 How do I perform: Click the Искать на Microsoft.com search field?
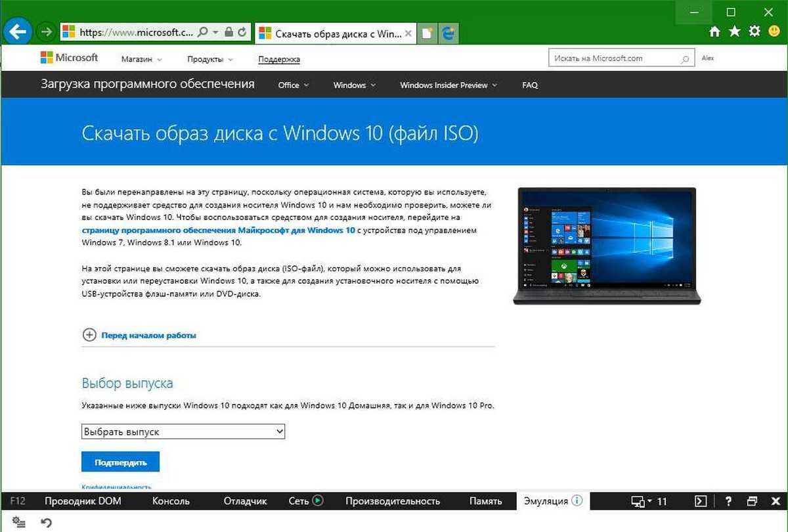(612, 58)
